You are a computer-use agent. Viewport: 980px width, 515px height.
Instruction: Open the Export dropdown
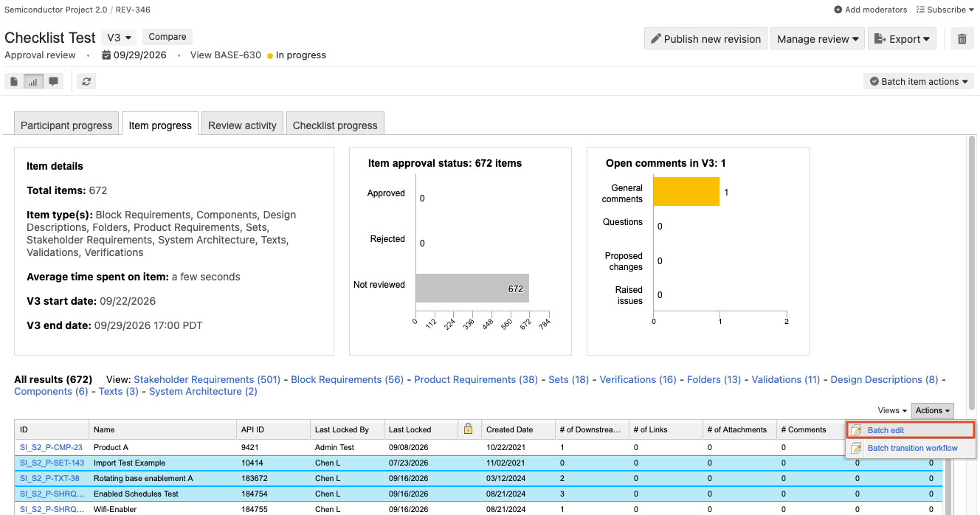coord(902,39)
